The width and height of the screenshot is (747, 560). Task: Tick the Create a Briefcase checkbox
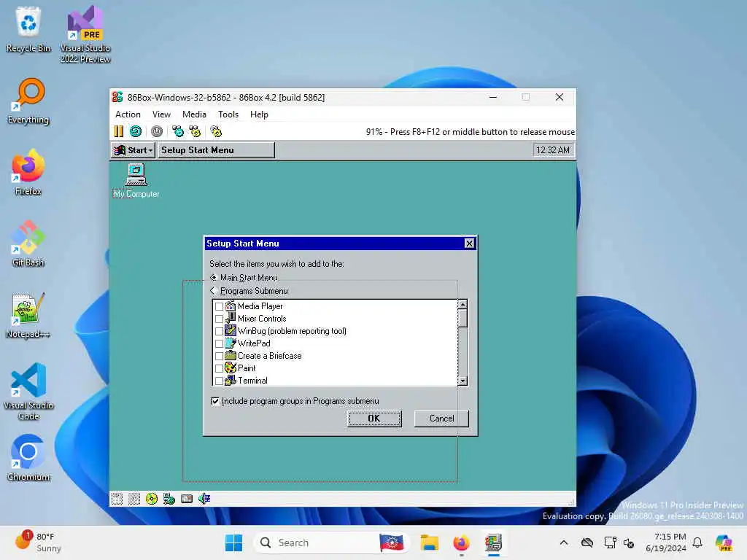click(219, 356)
